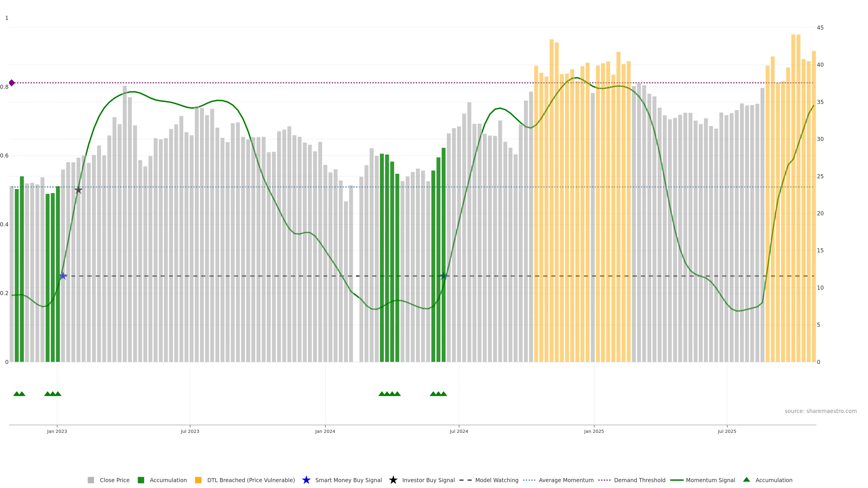This screenshot has height=488, width=868.
Task: Click the black star legend icon
Action: click(x=393, y=480)
